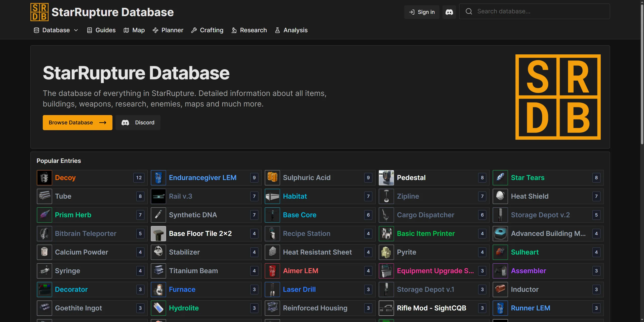Viewport: 644px width, 322px height.
Task: Open the Crafting section
Action: (x=207, y=30)
